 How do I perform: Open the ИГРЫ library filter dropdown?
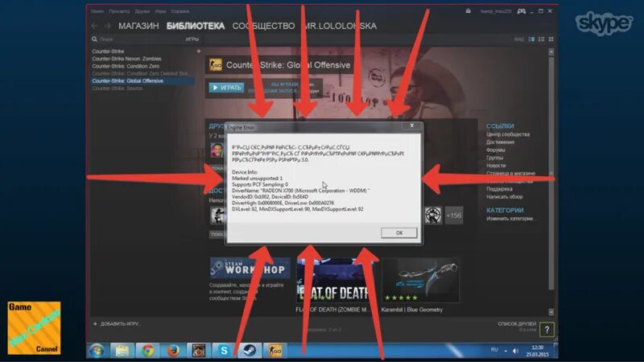click(192, 39)
